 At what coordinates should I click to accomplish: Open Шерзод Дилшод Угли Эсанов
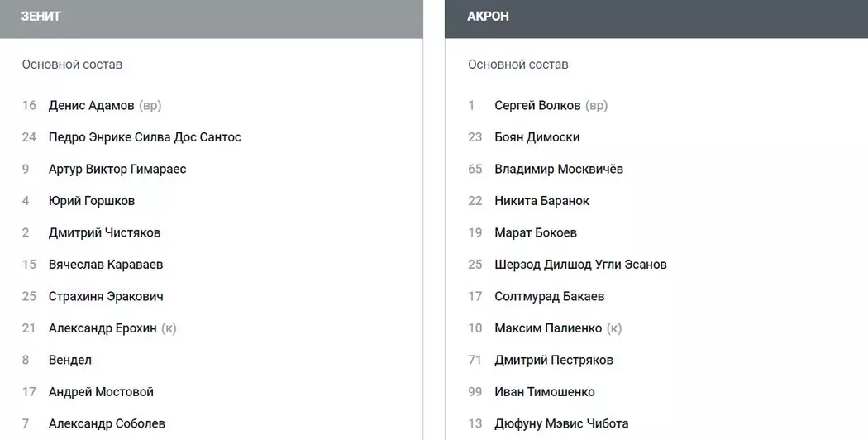point(580,265)
